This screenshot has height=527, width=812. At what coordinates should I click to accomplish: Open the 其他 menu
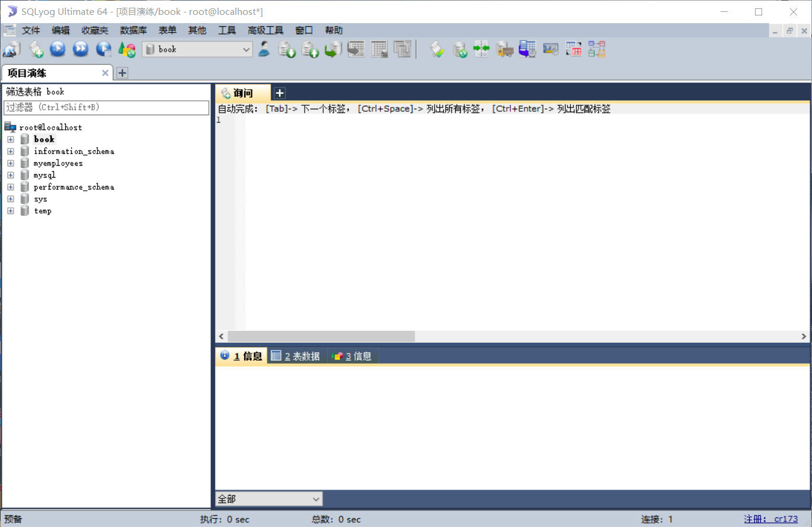point(197,30)
